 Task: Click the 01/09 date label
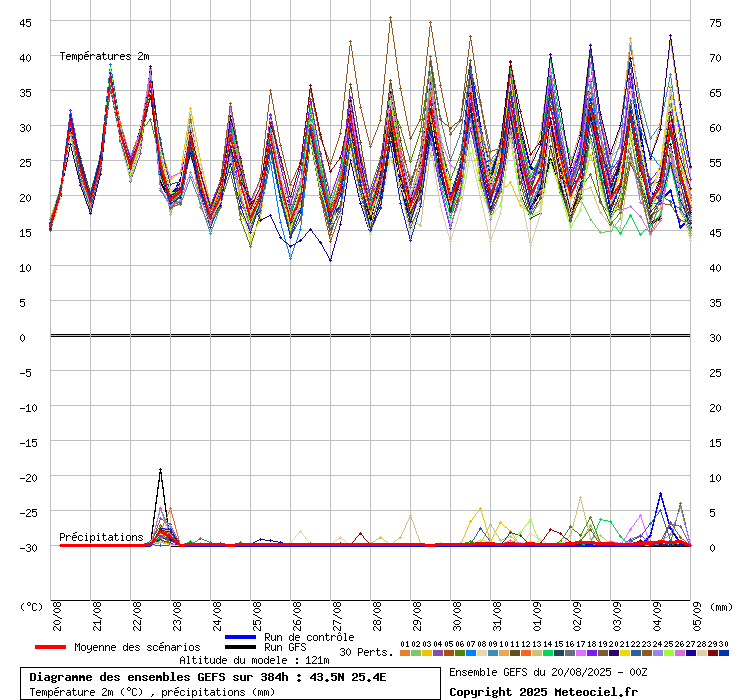coord(537,616)
